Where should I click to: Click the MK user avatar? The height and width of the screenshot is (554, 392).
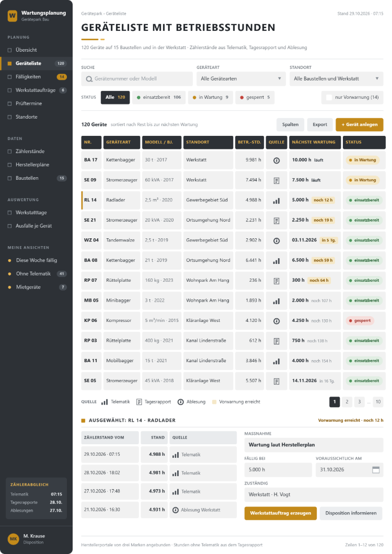pos(14,539)
